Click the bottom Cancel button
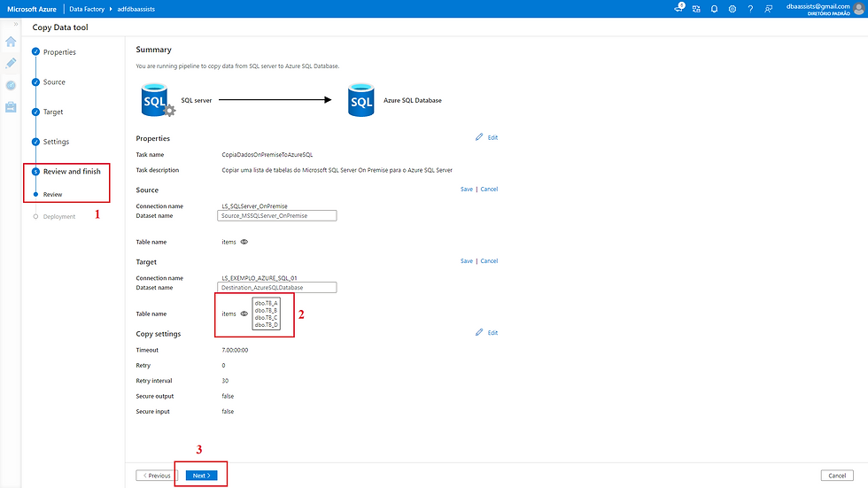 pos(837,476)
